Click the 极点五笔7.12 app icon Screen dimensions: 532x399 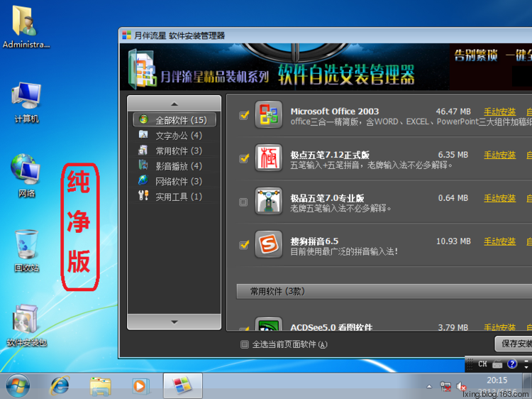(268, 158)
